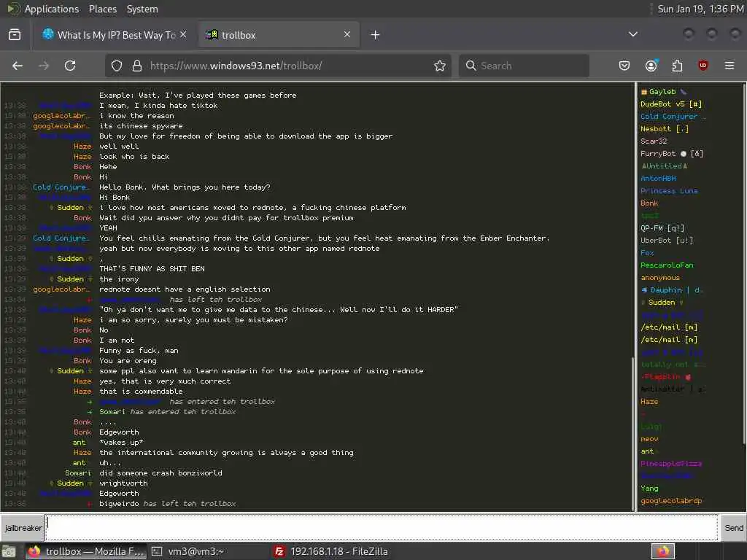747x560 pixels.
Task: Open the System menu
Action: [x=142, y=9]
